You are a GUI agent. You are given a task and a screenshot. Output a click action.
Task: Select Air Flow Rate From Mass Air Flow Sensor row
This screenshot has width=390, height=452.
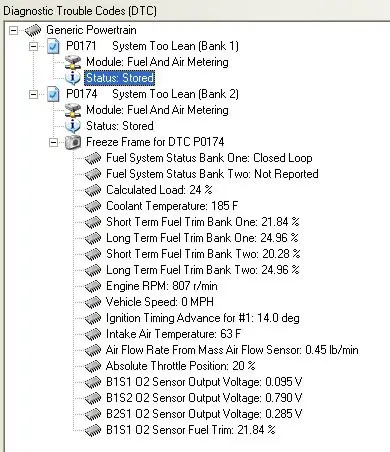pyautogui.click(x=232, y=350)
